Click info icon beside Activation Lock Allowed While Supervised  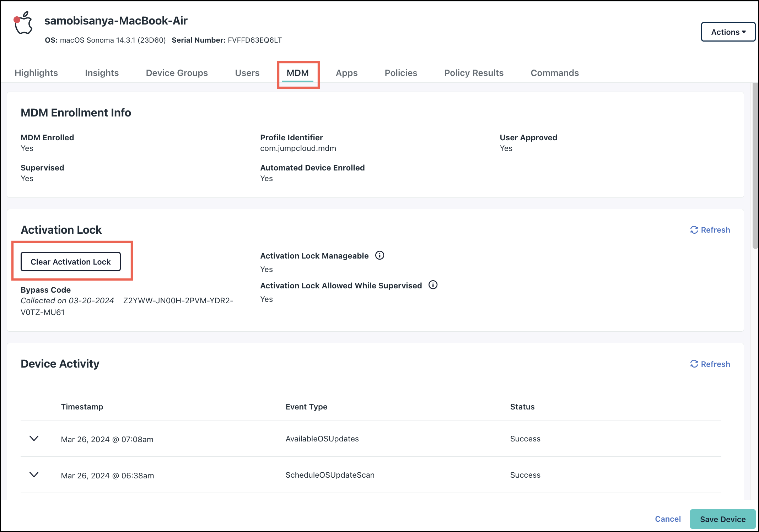433,285
